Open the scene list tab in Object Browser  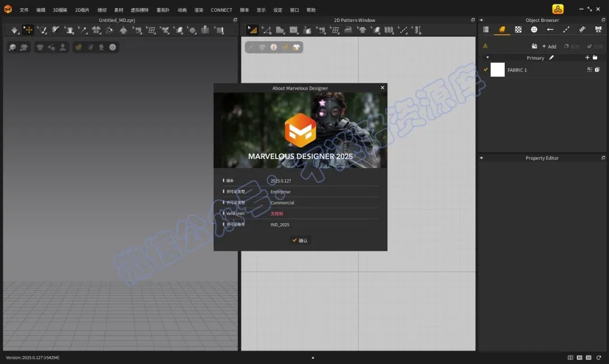486,29
